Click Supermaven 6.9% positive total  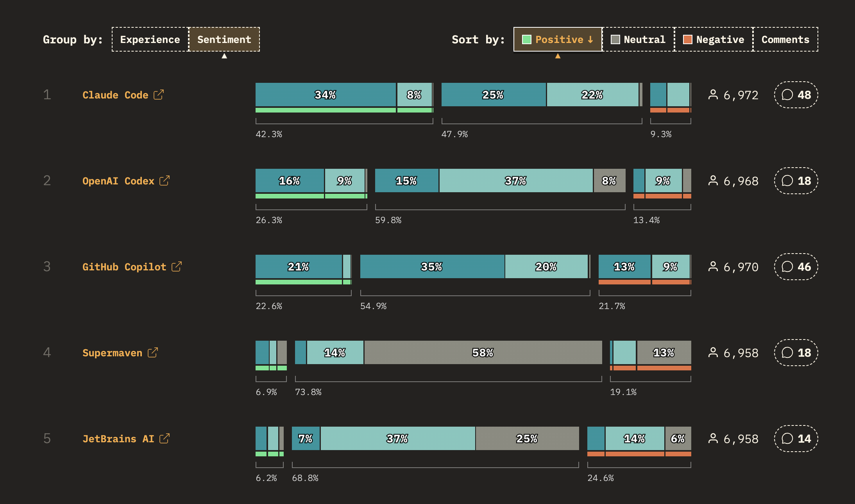pyautogui.click(x=266, y=392)
